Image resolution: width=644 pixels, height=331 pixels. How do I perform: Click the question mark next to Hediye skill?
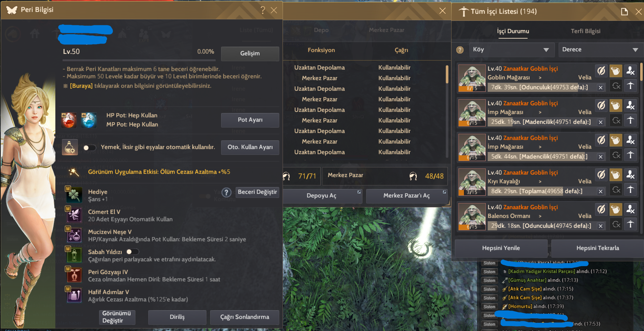point(226,192)
